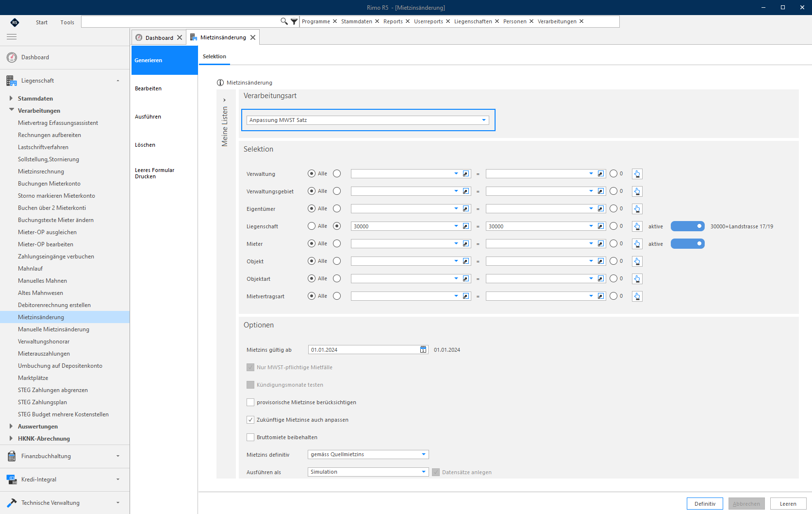Open the Tools menu
Screen dimensions: 812x514
[67, 22]
